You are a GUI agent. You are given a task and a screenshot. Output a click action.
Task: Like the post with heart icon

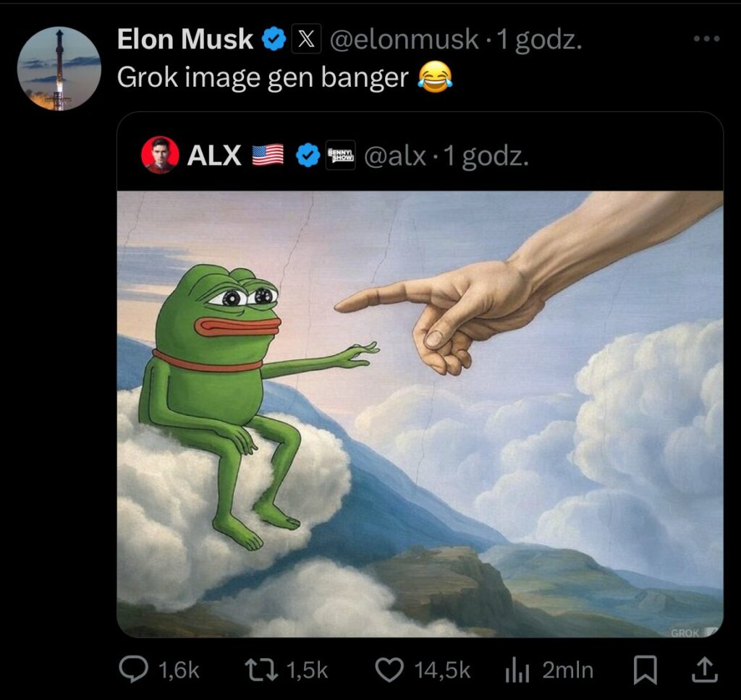tap(389, 670)
